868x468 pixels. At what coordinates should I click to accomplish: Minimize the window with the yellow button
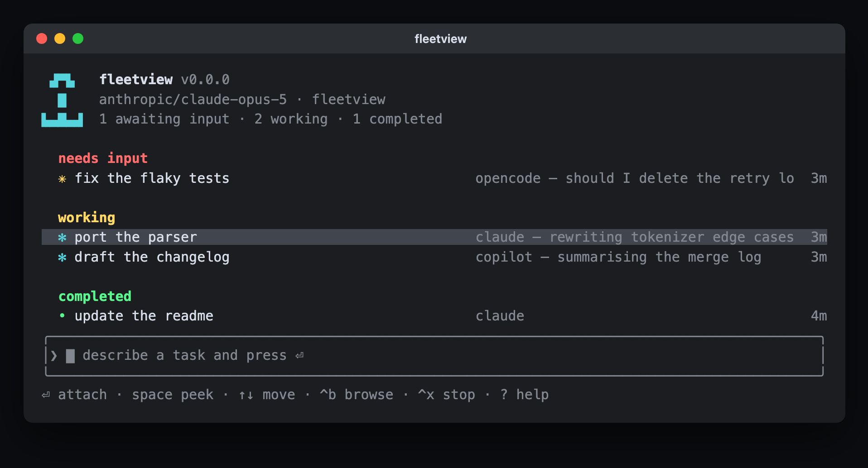pyautogui.click(x=60, y=38)
